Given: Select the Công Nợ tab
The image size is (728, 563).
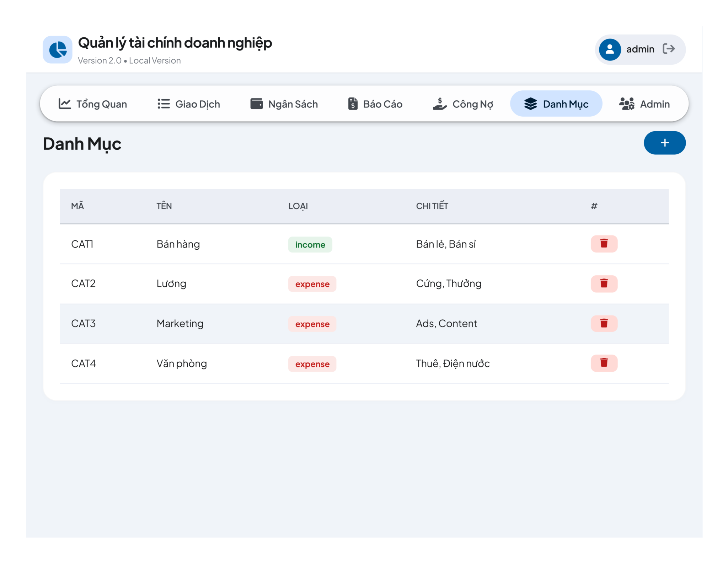Looking at the screenshot, I should click(x=463, y=104).
